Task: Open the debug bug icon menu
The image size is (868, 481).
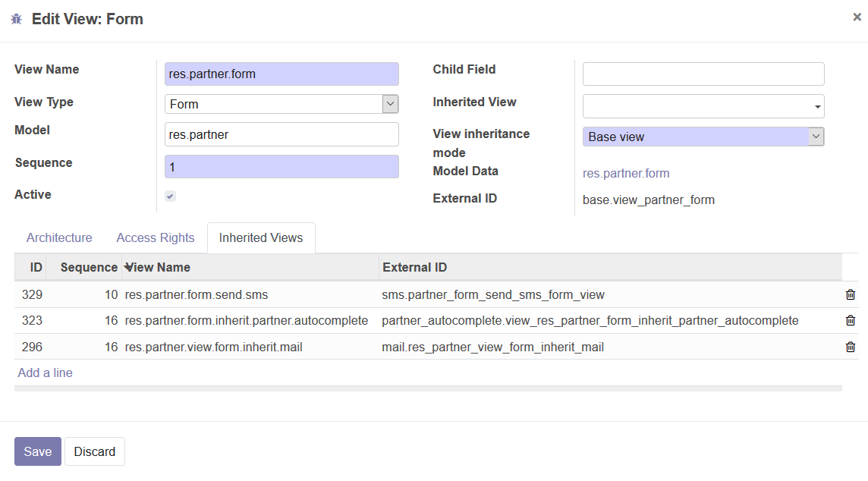Action: click(17, 20)
